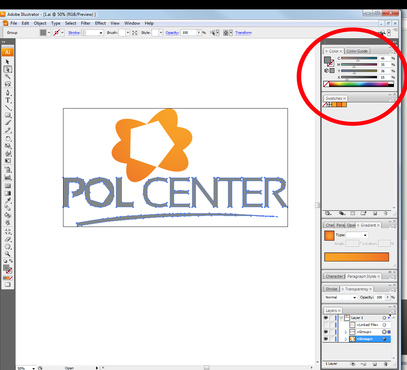This screenshot has width=407, height=370.
Task: Click the POL CENTER artwork text on canvas
Action: (x=175, y=193)
